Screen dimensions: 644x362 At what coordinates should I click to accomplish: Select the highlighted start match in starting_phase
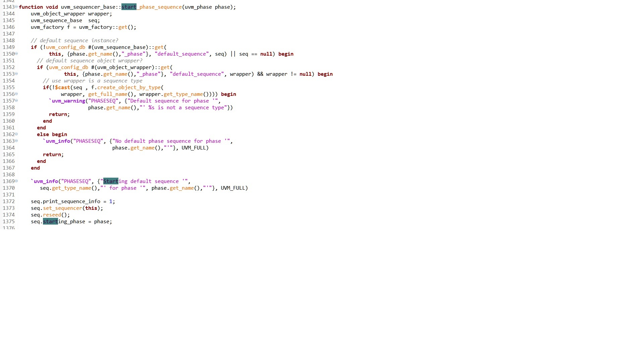click(x=50, y=222)
